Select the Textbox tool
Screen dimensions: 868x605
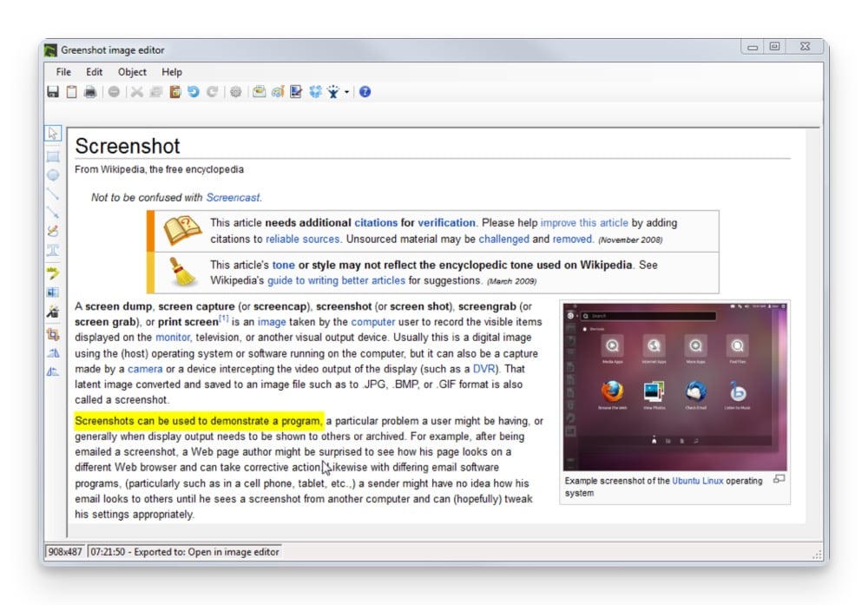coord(53,249)
